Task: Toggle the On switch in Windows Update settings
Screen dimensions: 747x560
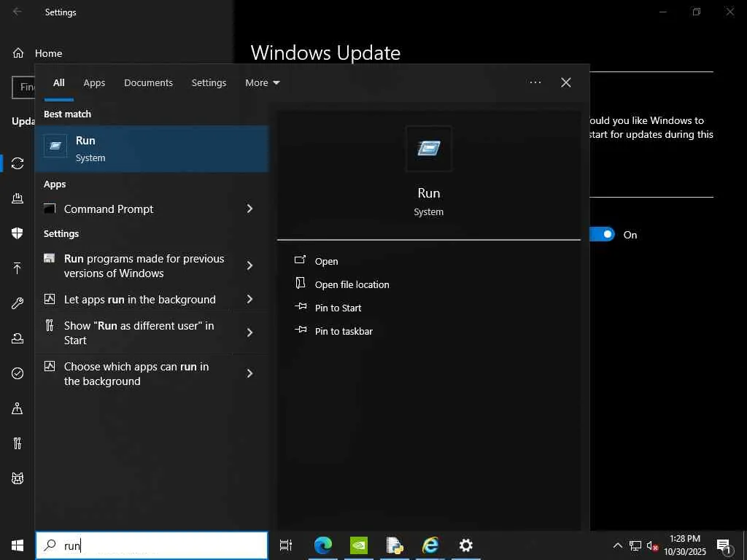Action: 602,234
